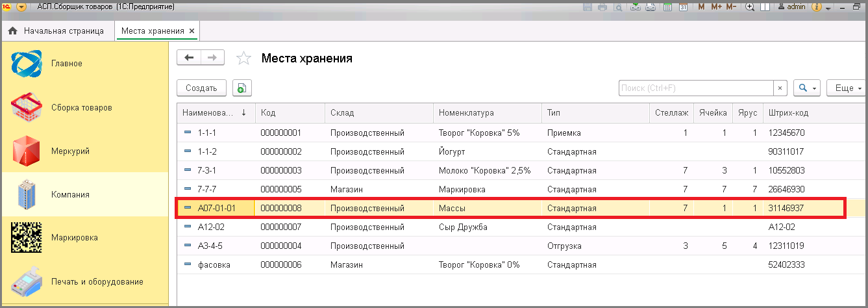
Task: Open the Главное section
Action: 84,64
